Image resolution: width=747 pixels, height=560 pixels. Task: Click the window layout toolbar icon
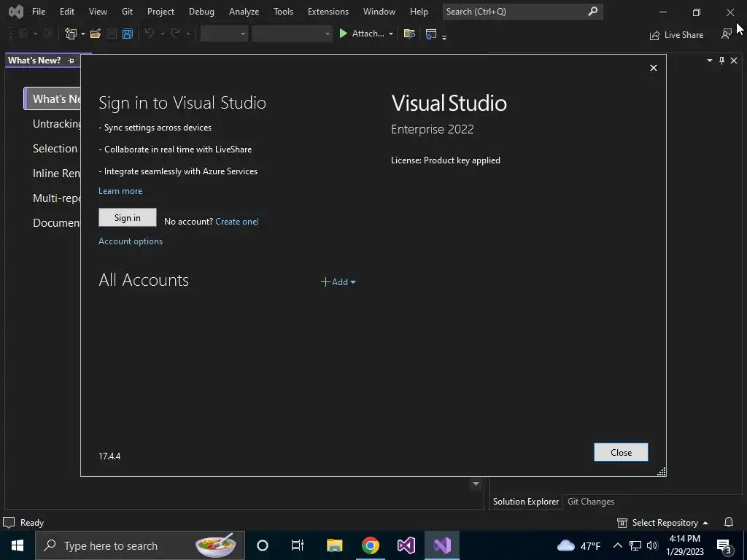pos(430,34)
